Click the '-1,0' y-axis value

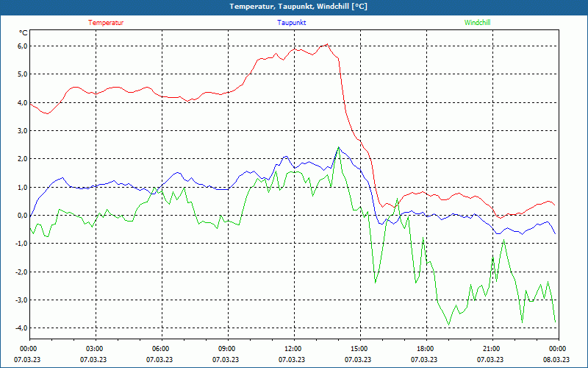click(21, 244)
